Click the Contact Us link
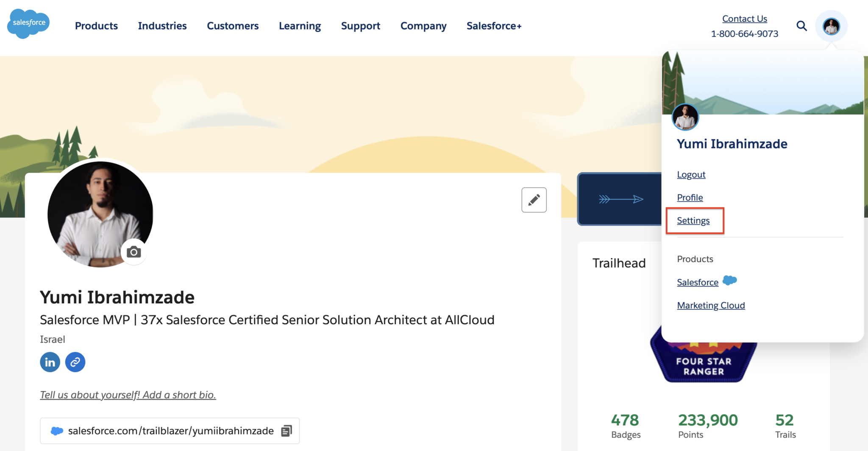Viewport: 868px width, 451px height. coord(744,19)
